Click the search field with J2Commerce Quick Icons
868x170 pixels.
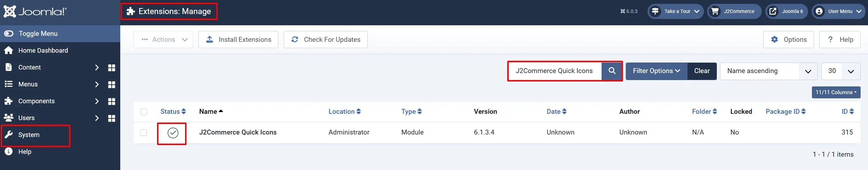coord(555,71)
